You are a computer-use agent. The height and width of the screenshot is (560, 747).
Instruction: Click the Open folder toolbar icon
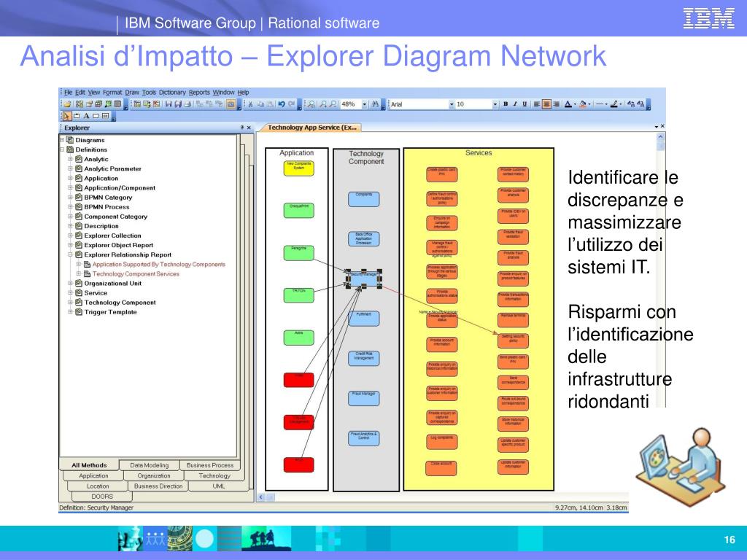[67, 104]
